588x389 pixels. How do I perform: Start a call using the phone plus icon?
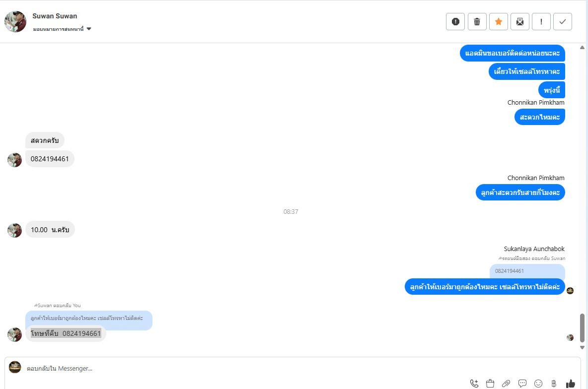click(474, 384)
